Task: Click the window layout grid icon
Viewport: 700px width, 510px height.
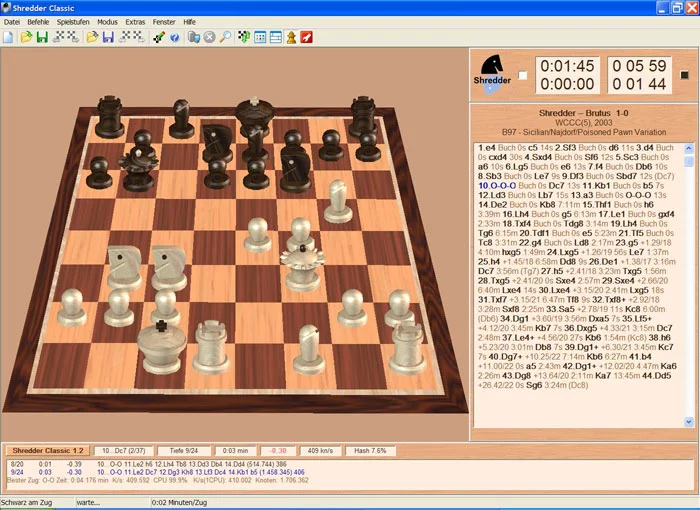Action: coord(260,37)
